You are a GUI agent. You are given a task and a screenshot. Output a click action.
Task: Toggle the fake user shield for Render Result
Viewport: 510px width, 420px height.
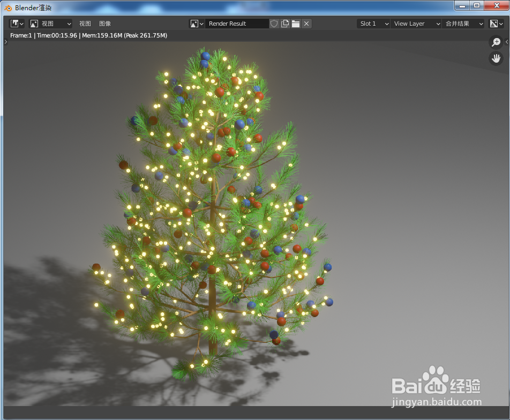coord(274,23)
